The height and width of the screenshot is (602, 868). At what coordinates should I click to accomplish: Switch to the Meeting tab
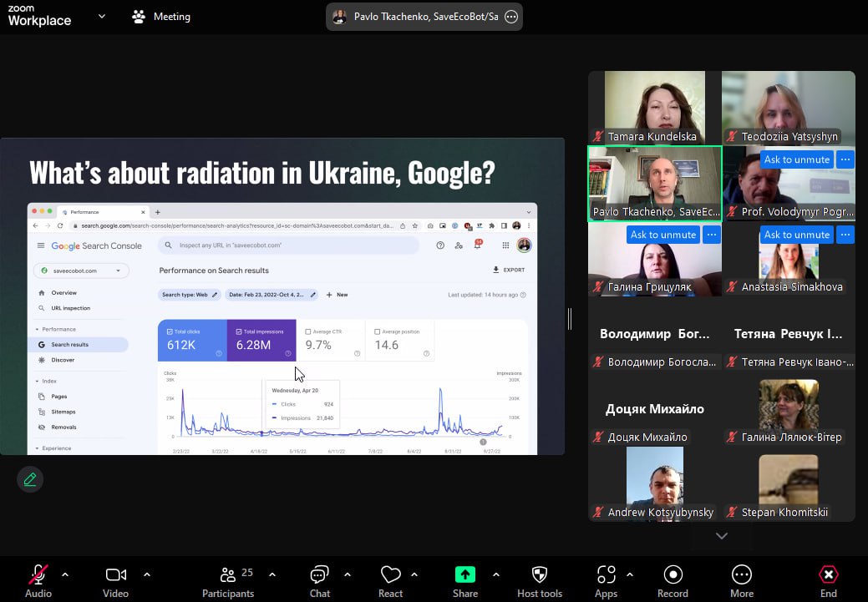(162, 17)
